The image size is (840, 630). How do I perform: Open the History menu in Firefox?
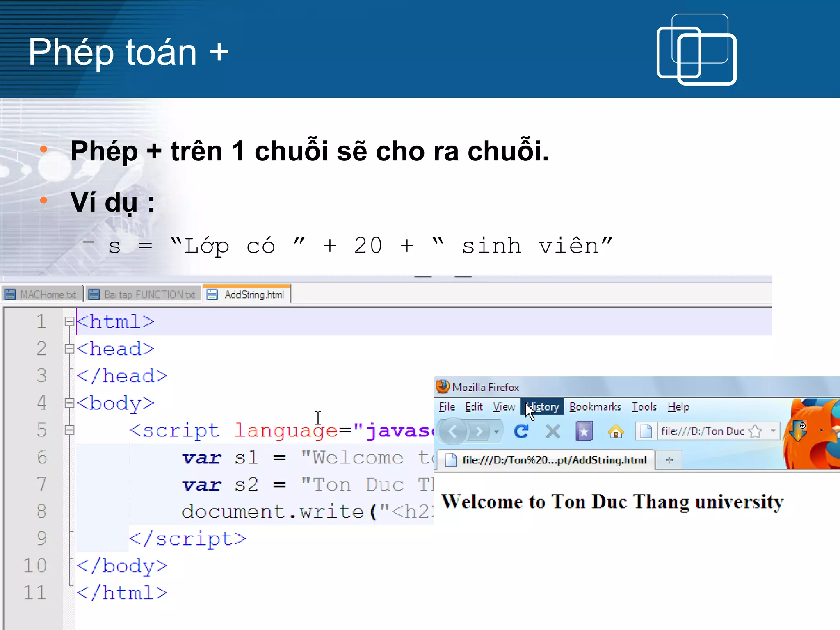[542, 407]
